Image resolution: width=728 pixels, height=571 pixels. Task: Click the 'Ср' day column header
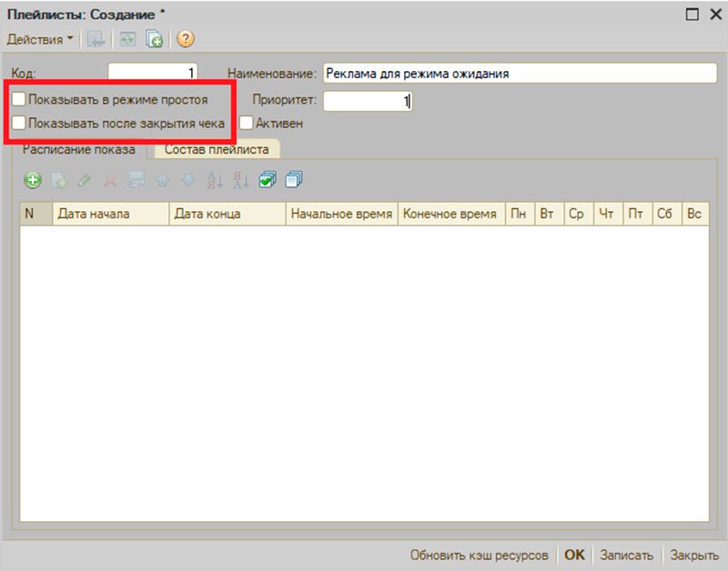tap(579, 214)
